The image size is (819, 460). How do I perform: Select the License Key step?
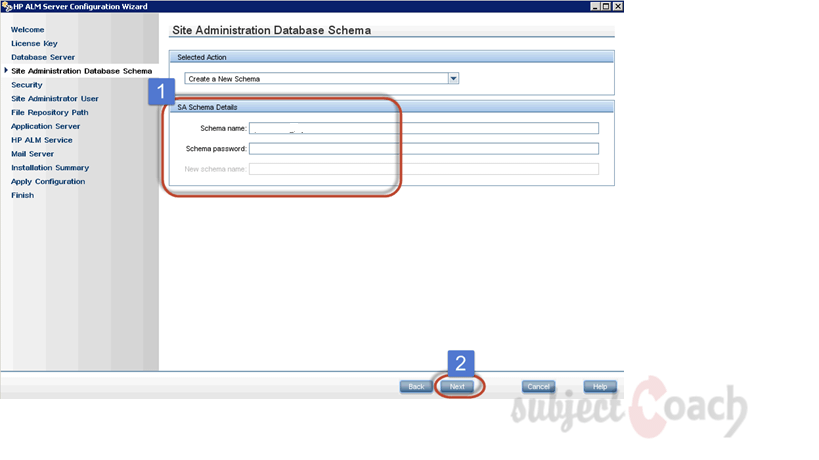pos(34,43)
